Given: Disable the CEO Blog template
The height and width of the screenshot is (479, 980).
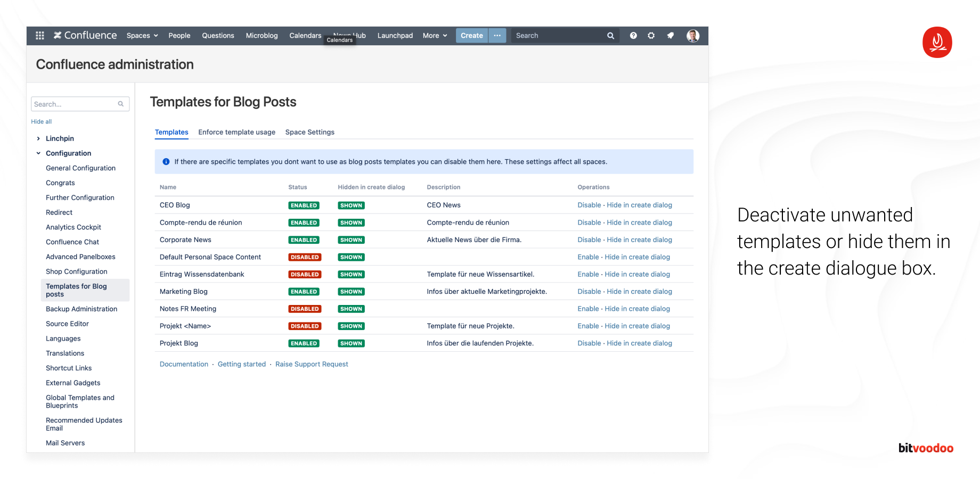Looking at the screenshot, I should 589,205.
